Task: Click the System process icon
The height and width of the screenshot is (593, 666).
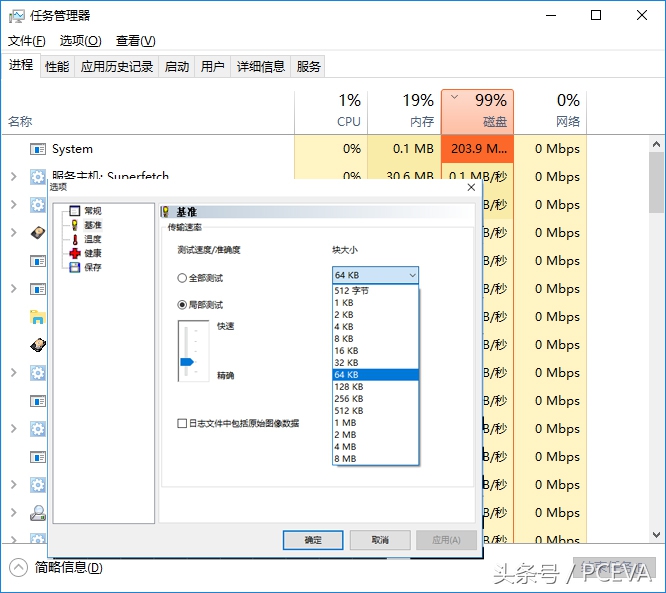Action: (38, 149)
